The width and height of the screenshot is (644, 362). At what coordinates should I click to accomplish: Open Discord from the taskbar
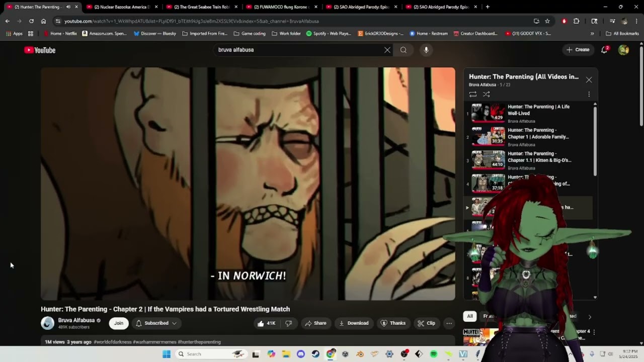click(x=301, y=354)
